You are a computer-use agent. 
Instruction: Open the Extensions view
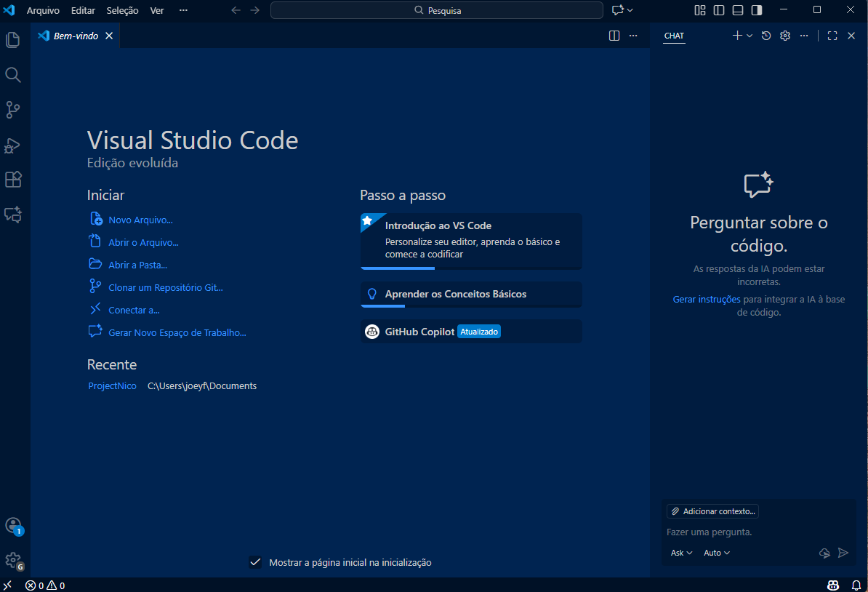point(13,180)
